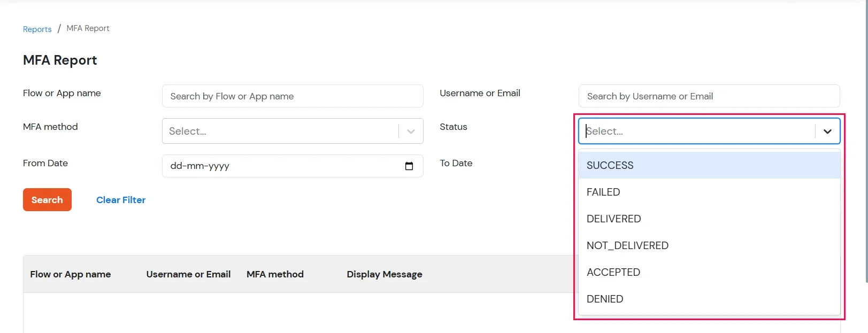Focus the Search by Flow or App name field
The height and width of the screenshot is (333, 868).
(293, 96)
